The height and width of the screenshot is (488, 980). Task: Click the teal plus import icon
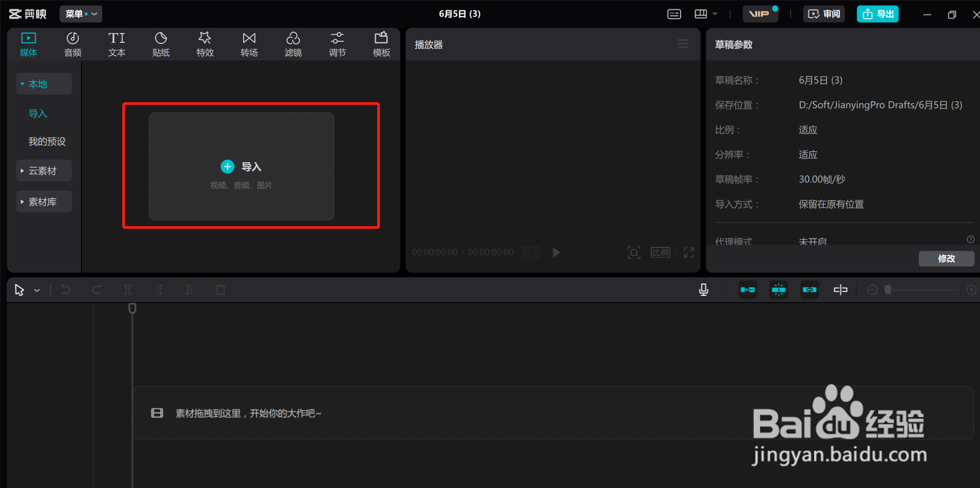click(x=228, y=166)
